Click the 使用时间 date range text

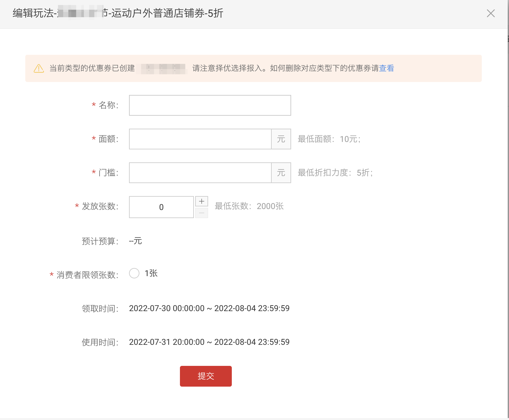(209, 342)
